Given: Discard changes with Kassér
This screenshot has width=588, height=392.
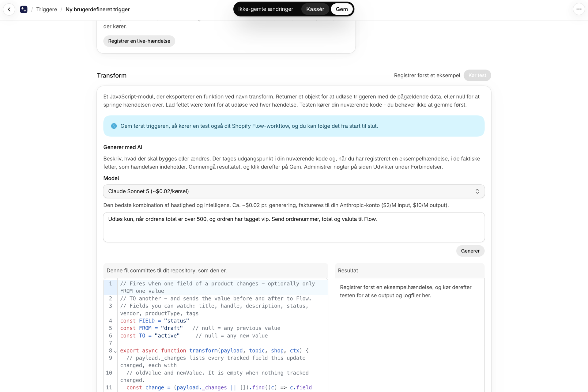Looking at the screenshot, I should (315, 9).
